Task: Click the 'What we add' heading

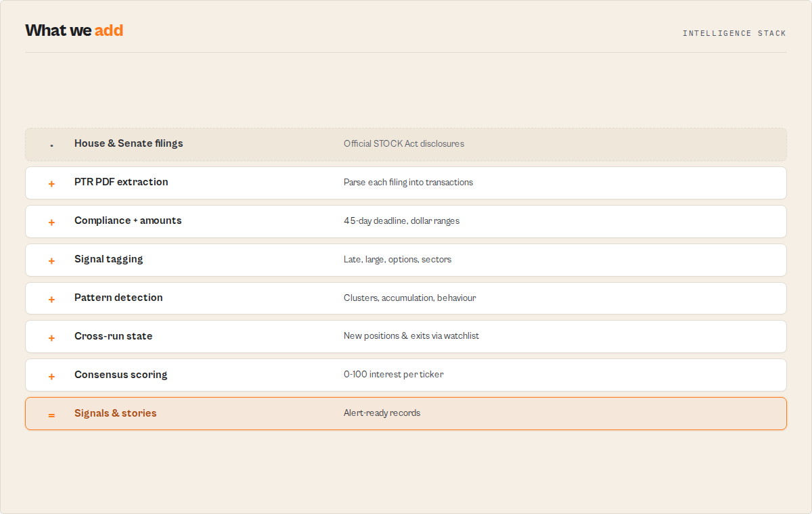Action: pyautogui.click(x=74, y=30)
